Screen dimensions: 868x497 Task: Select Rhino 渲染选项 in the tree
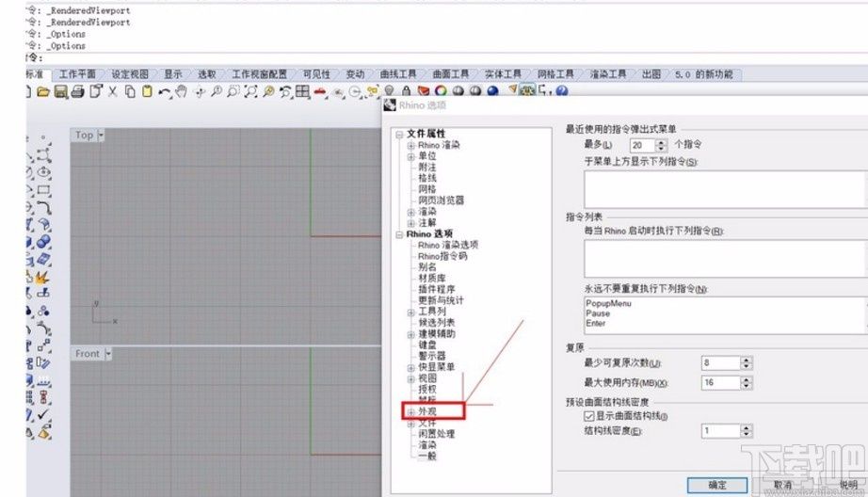[448, 245]
